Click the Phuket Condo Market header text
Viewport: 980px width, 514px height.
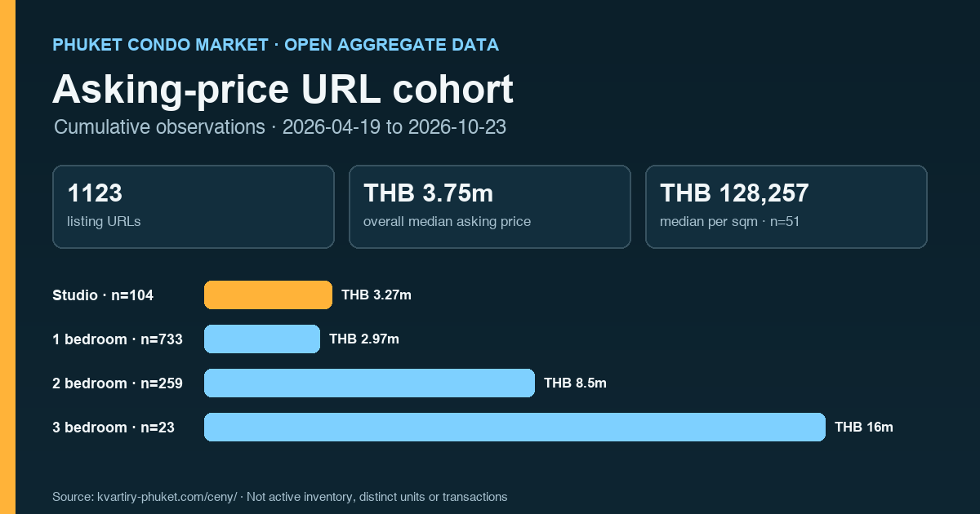[275, 45]
